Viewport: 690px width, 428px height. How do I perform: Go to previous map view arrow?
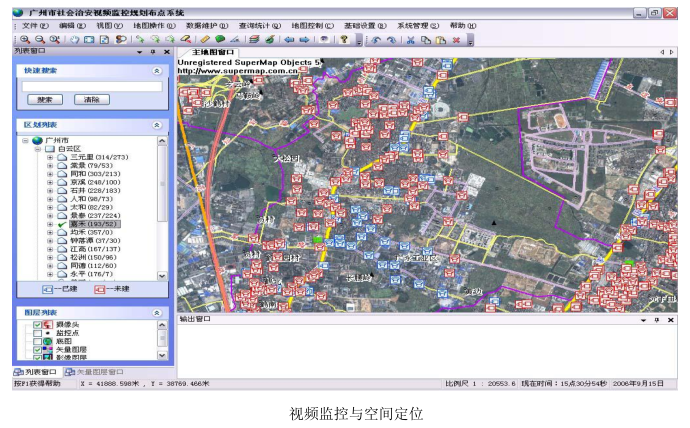pyautogui.click(x=289, y=40)
